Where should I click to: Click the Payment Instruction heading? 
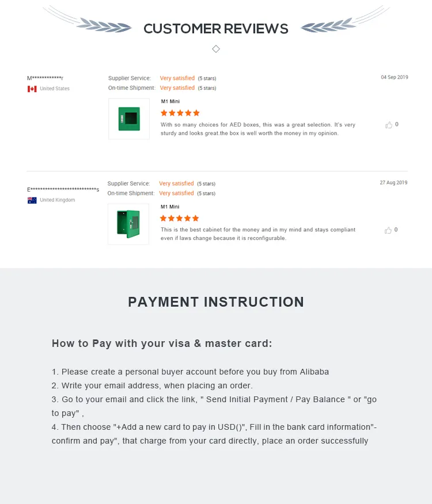pos(216,302)
